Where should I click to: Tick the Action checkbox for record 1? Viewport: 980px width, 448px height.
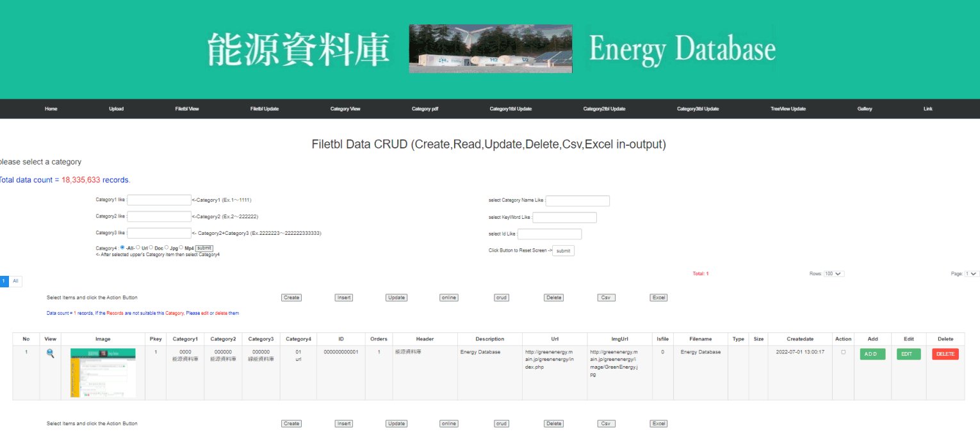pos(843,352)
